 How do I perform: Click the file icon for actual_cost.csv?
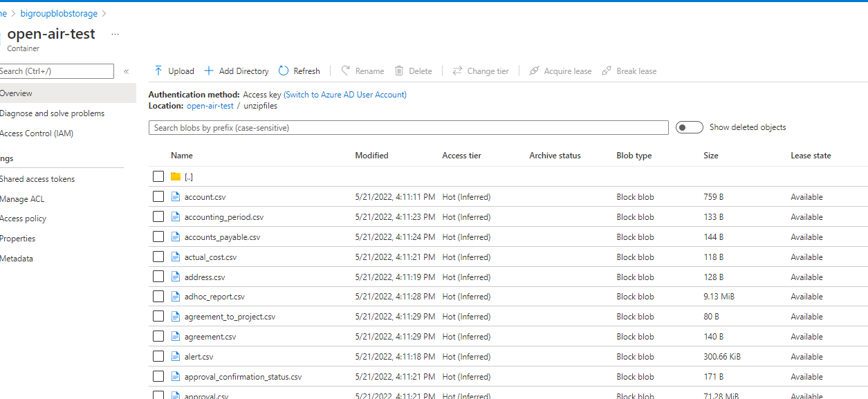point(176,257)
